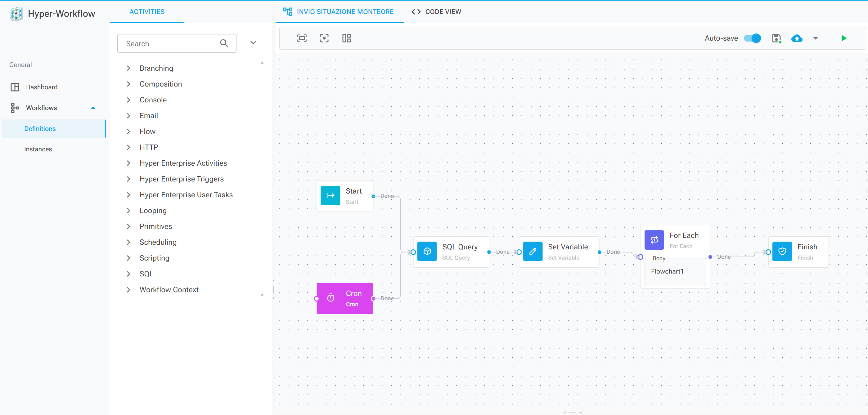Click the Dashboard sidebar icon
The height and width of the screenshot is (415, 868).
(x=15, y=87)
